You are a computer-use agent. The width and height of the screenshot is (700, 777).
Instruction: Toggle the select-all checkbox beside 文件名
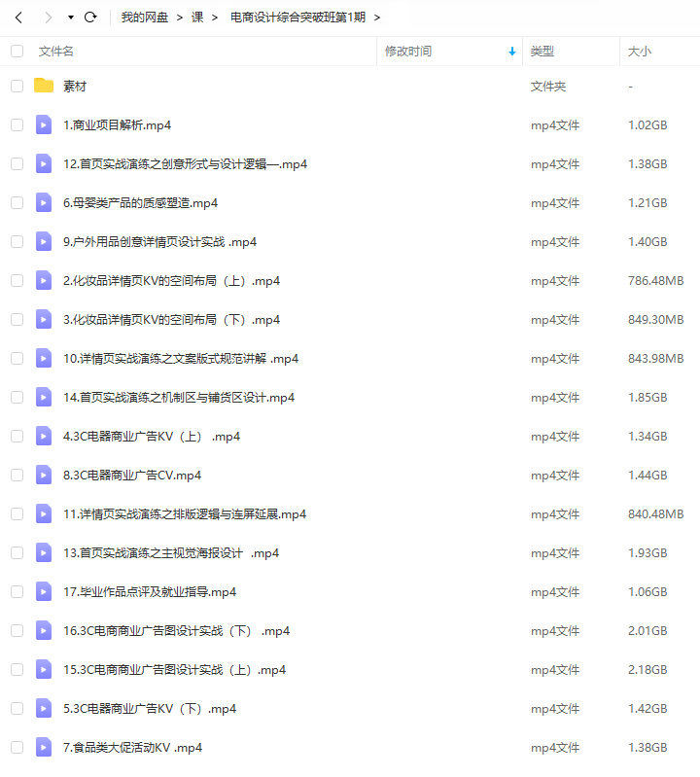[x=17, y=51]
